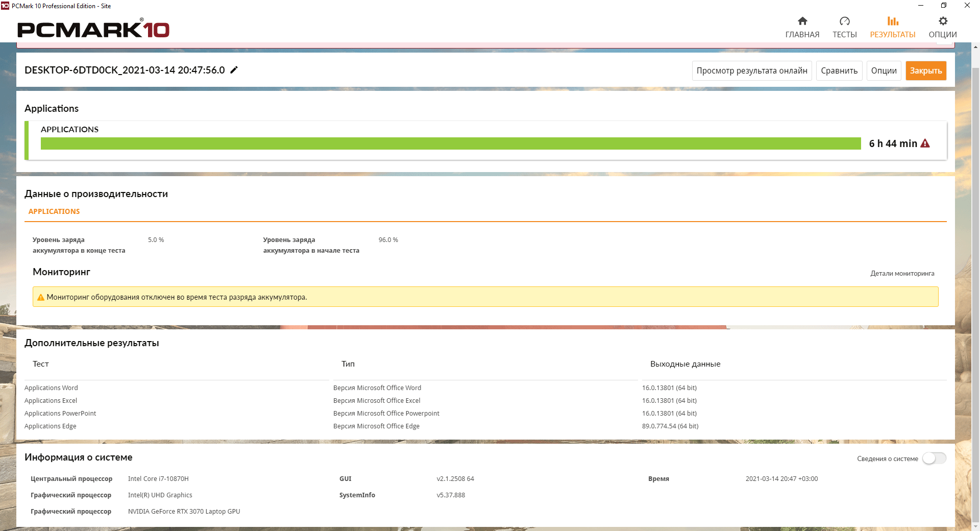980x531 pixels.
Task: Click the 6 h 44 min result value
Action: (x=893, y=143)
